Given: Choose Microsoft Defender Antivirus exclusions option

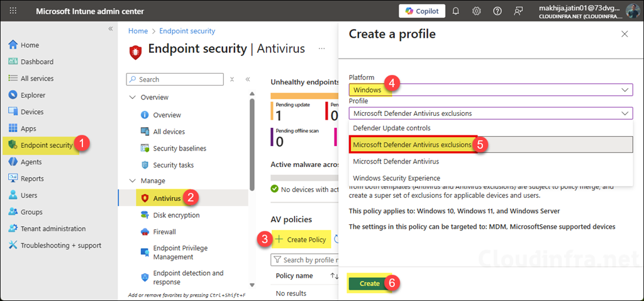Looking at the screenshot, I should [x=491, y=145].
